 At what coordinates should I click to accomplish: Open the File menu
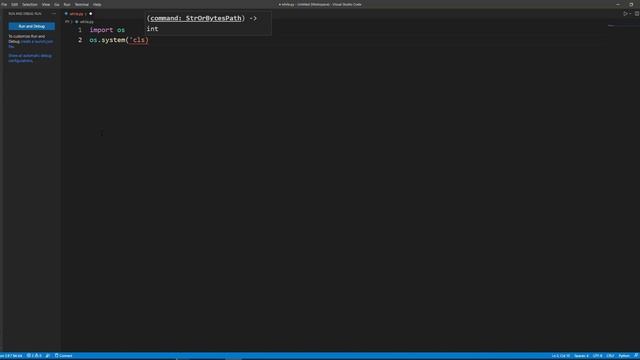(4, 4)
